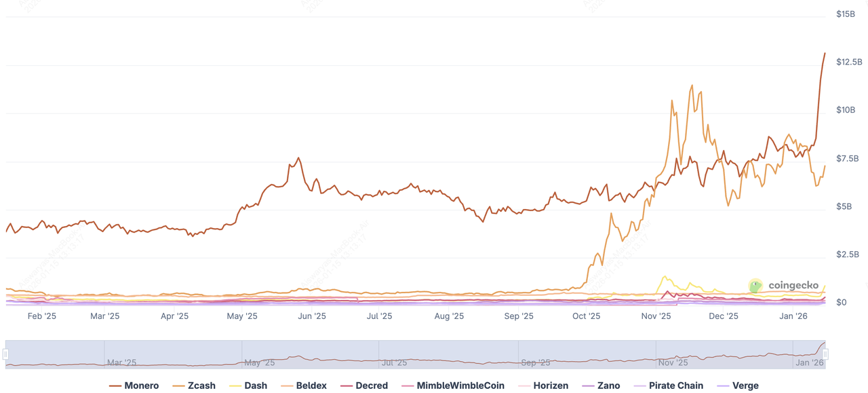Viewport: 868px width, 393px height.
Task: Toggle the Zano series legend entry
Action: pos(601,386)
